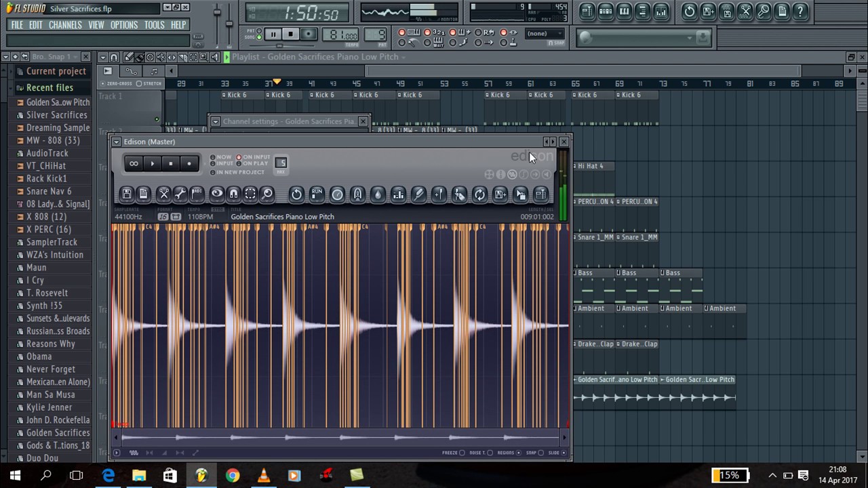Open Edison's Equalize tool
868x488 pixels.
click(398, 195)
